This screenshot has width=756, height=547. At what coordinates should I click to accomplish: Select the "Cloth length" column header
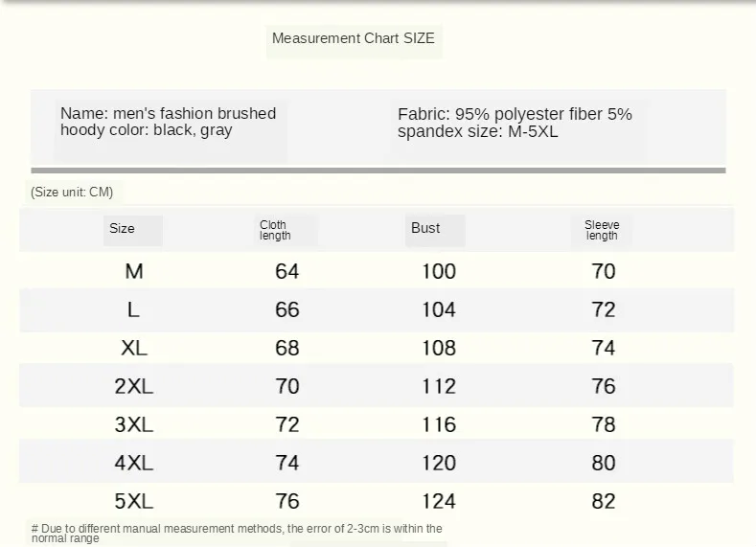coord(275,230)
